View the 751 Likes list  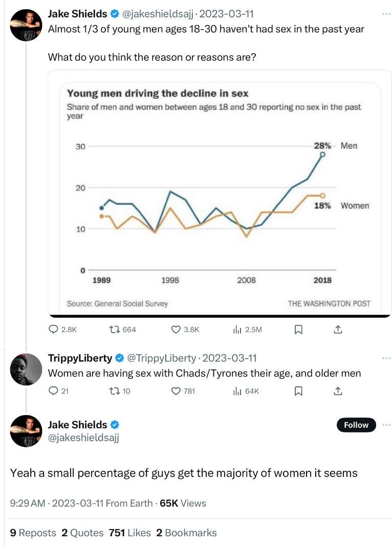130,533
